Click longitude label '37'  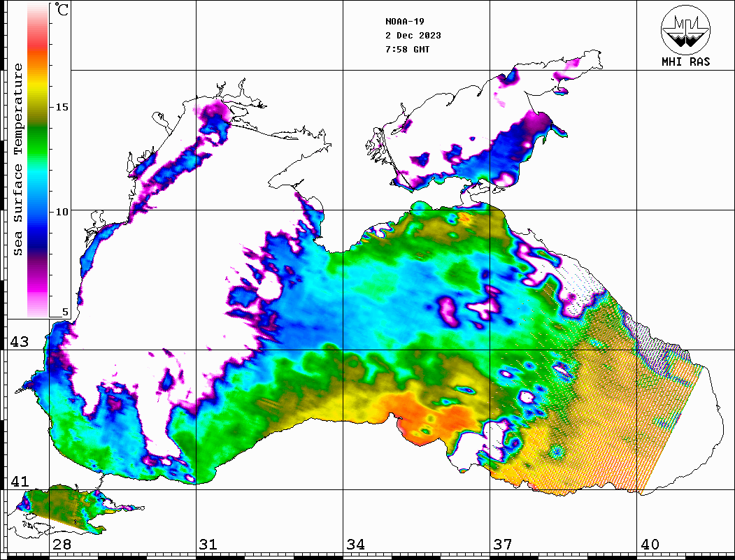(503, 545)
